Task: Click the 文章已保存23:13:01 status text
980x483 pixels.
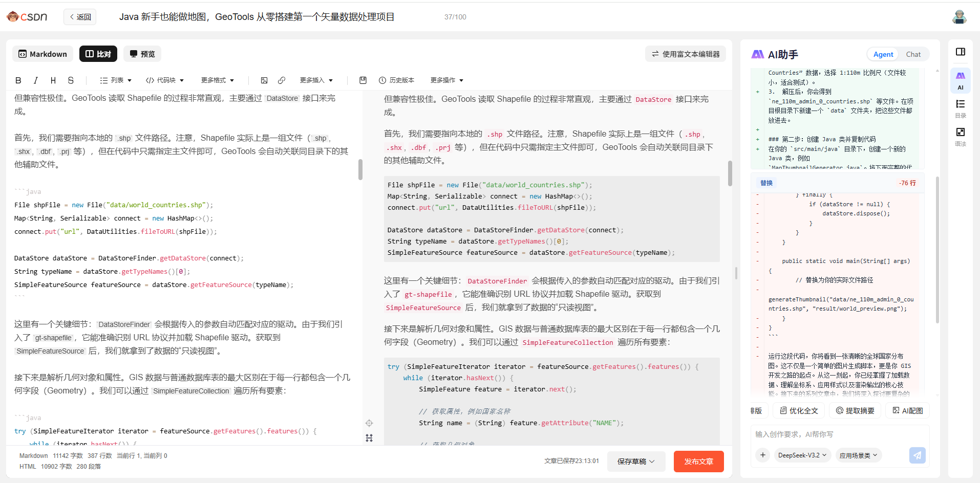Action: pyautogui.click(x=571, y=461)
